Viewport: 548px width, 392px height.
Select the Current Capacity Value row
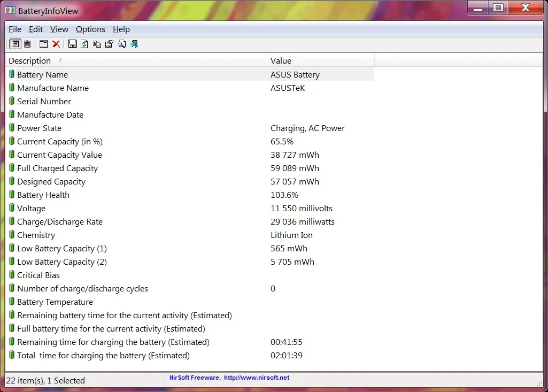pyautogui.click(x=190, y=155)
